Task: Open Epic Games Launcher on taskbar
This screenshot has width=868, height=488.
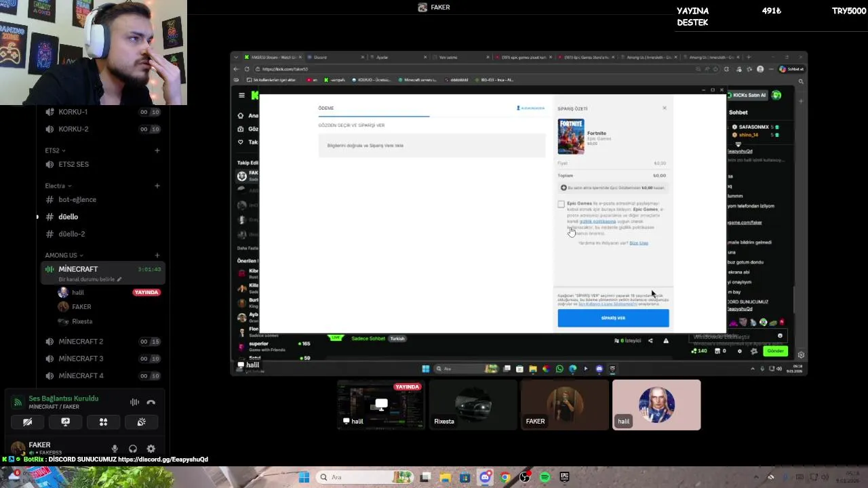Action: click(564, 477)
